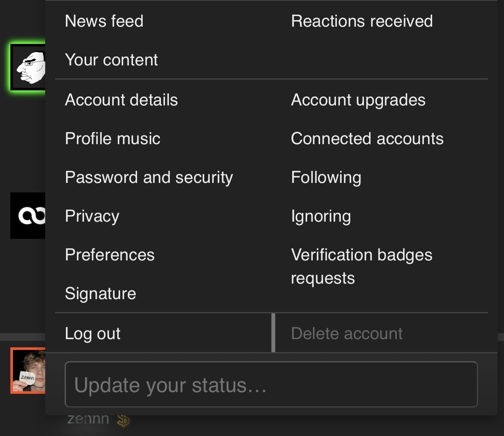Screen dimensions: 504x436
Task: Open Account upgrades page
Action: (358, 100)
